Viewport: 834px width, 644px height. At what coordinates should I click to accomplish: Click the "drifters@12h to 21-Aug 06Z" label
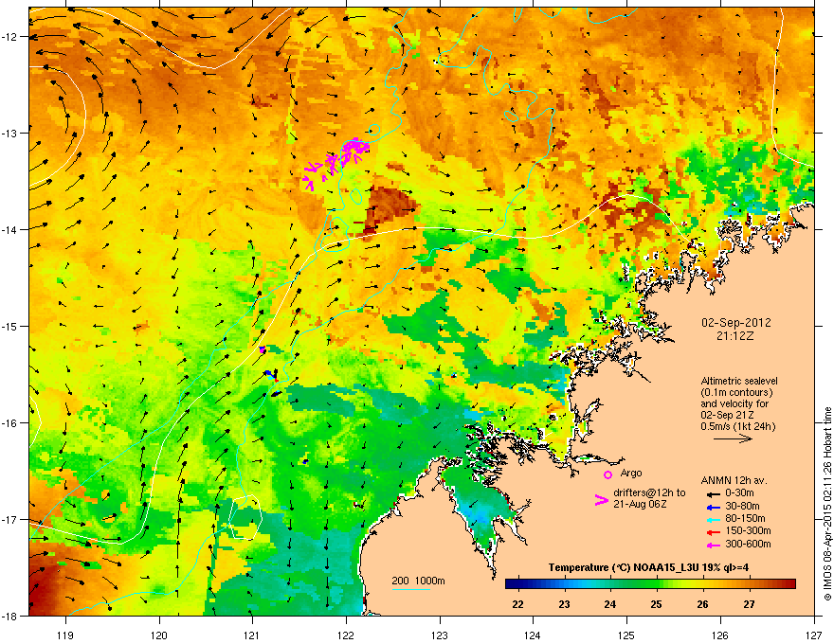[649, 498]
